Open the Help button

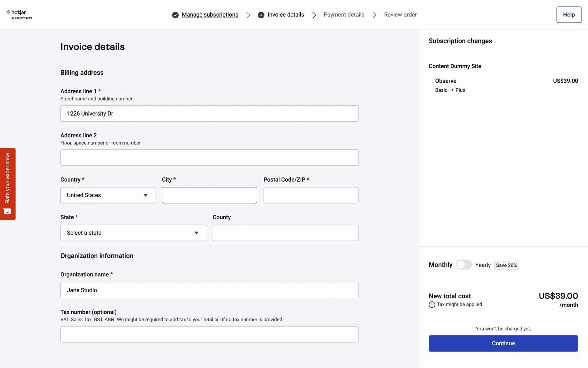click(569, 15)
